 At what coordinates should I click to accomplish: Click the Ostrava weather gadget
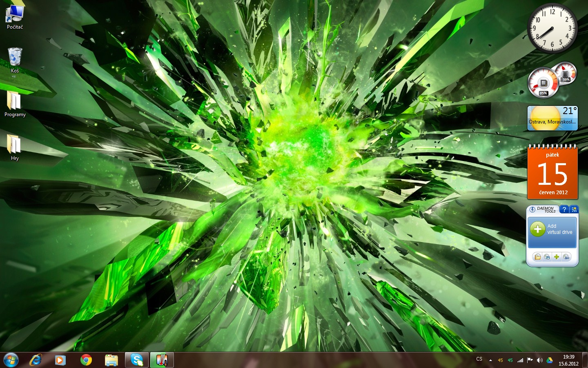(552, 118)
